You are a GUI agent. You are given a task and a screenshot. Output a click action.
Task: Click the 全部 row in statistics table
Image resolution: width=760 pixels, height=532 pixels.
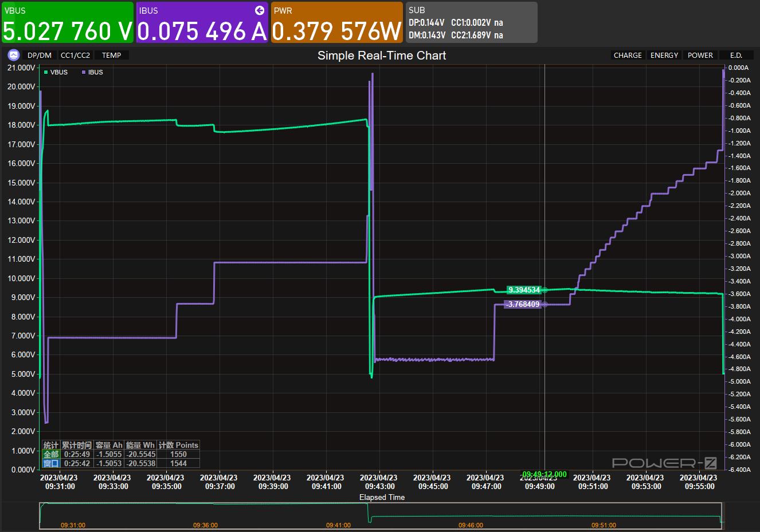(x=51, y=454)
